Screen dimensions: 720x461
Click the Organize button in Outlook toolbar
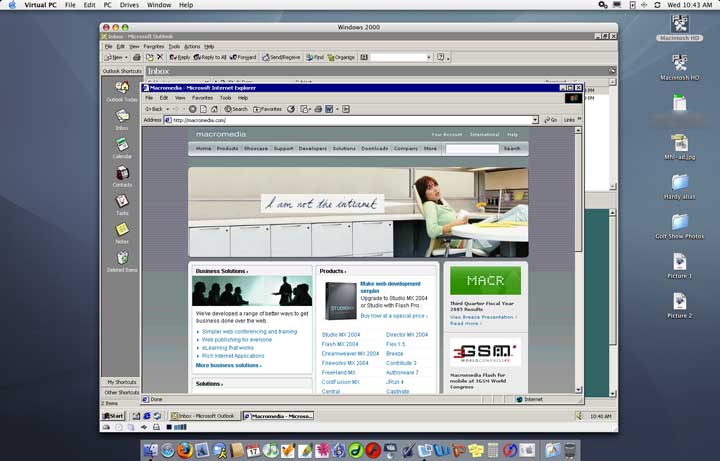[341, 57]
